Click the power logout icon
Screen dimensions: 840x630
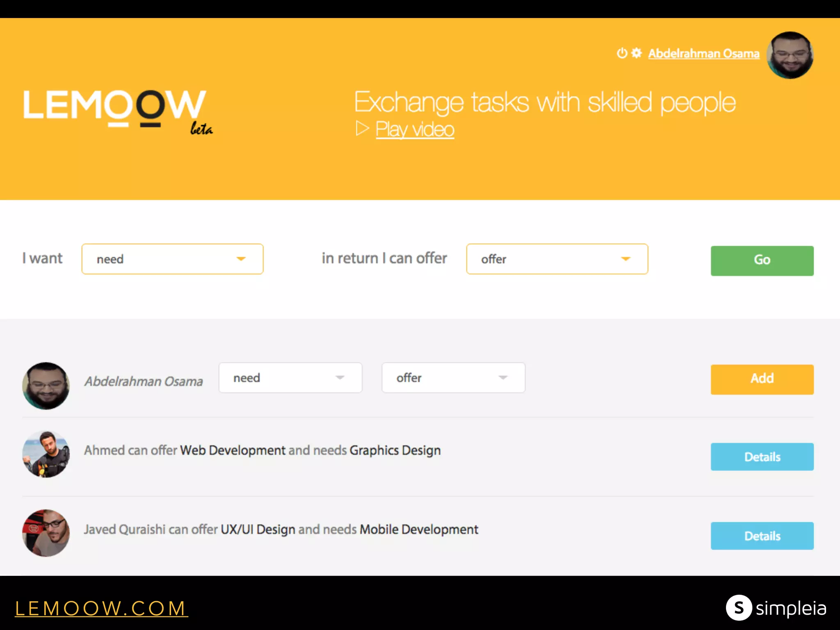point(622,53)
